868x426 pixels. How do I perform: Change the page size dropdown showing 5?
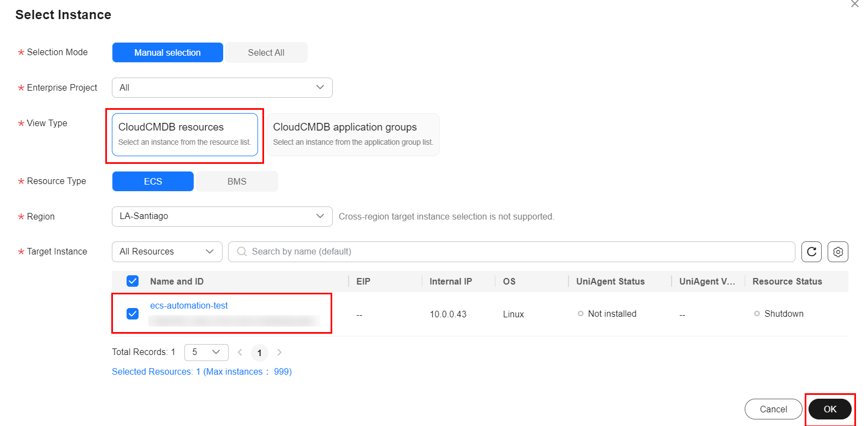(x=206, y=352)
